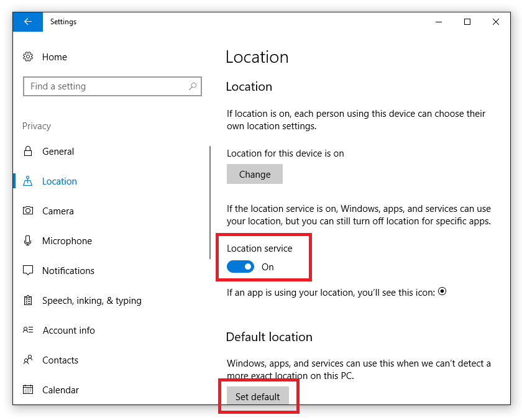
Task: Open Home via the gear icon
Action: pyautogui.click(x=28, y=57)
